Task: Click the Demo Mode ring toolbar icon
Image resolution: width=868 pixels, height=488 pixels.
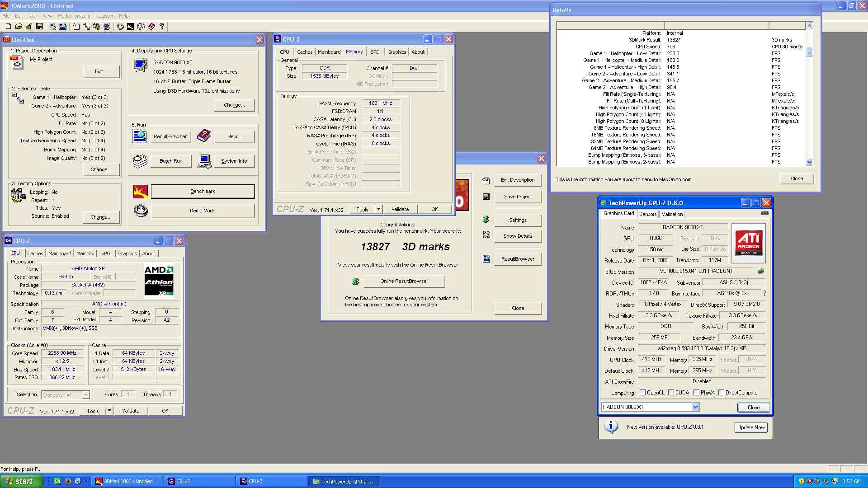Action: [x=120, y=27]
